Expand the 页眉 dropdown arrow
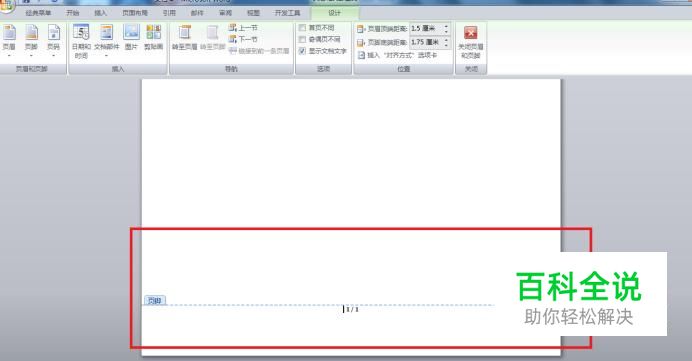The width and height of the screenshot is (692, 361). tap(9, 56)
